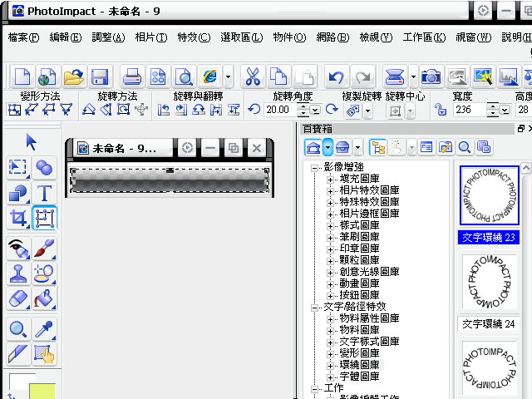Image resolution: width=532 pixels, height=399 pixels.
Task: Click the search icon in EasyPalette toolbar
Action: pos(464,148)
